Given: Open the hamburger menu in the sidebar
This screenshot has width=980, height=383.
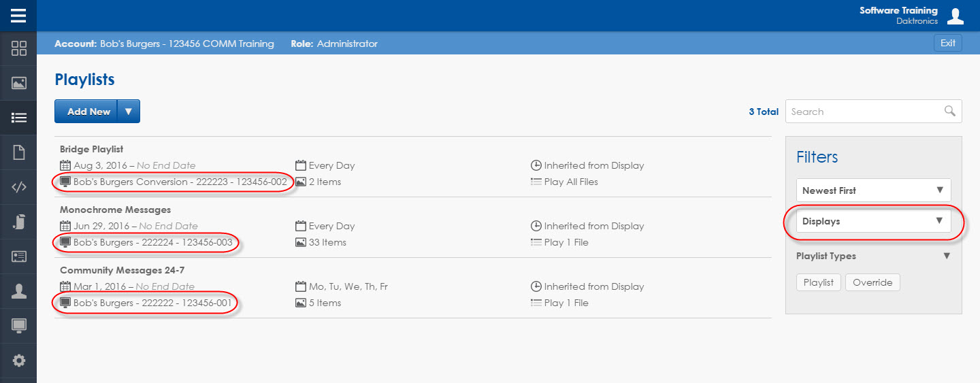Looking at the screenshot, I should point(18,15).
